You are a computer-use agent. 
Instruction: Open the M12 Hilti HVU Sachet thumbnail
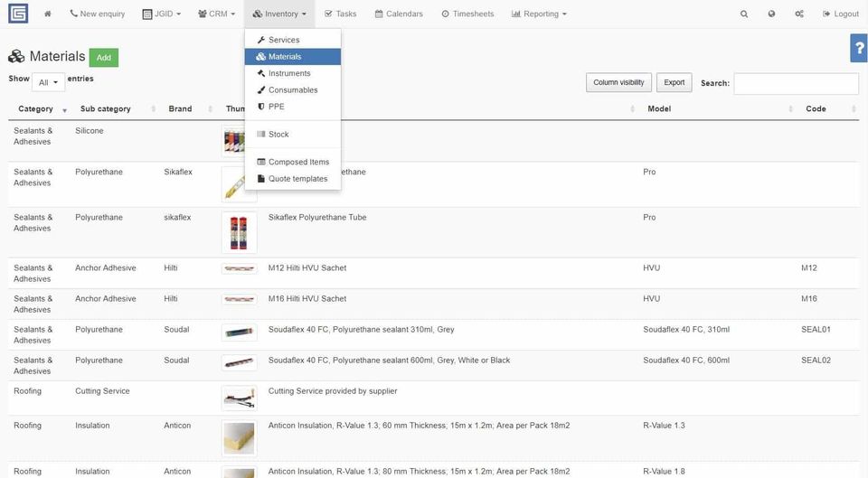pyautogui.click(x=239, y=269)
